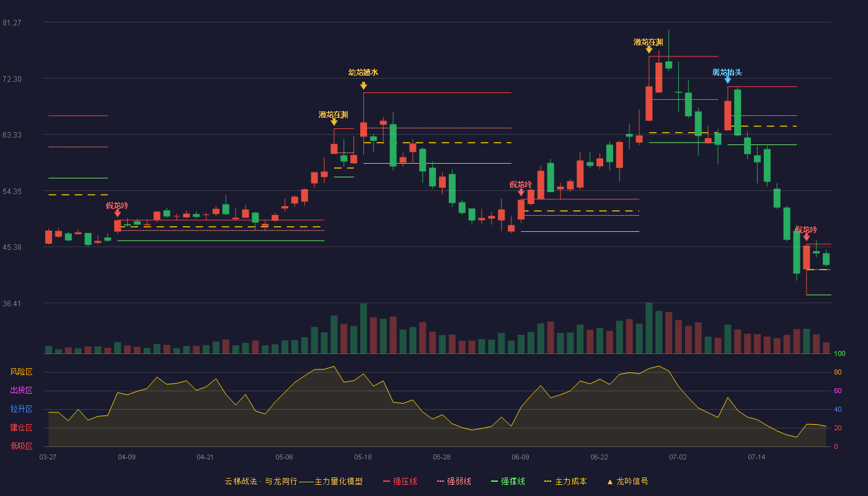The image size is (868, 496).
Task: Click the 72.30 price axis label
Action: coord(12,79)
